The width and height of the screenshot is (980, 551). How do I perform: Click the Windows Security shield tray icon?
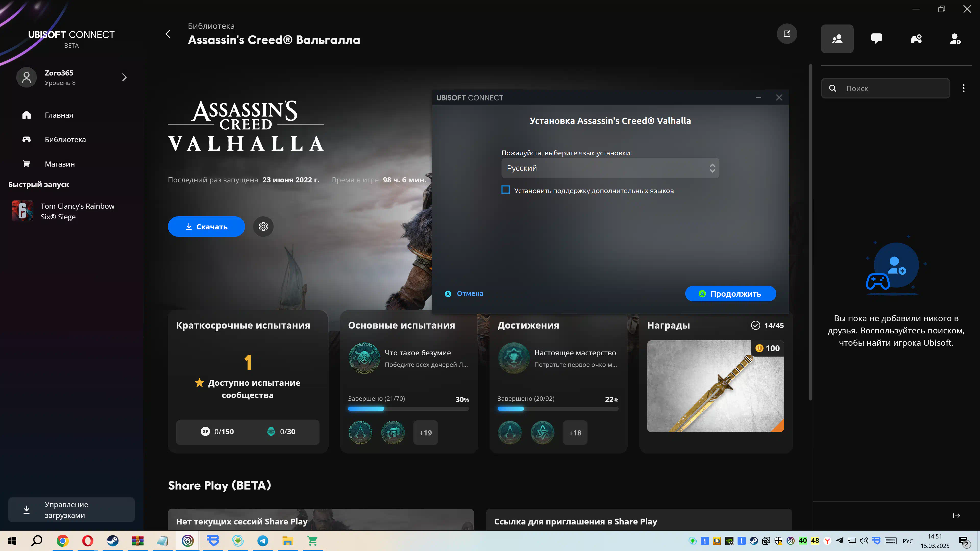tap(778, 541)
